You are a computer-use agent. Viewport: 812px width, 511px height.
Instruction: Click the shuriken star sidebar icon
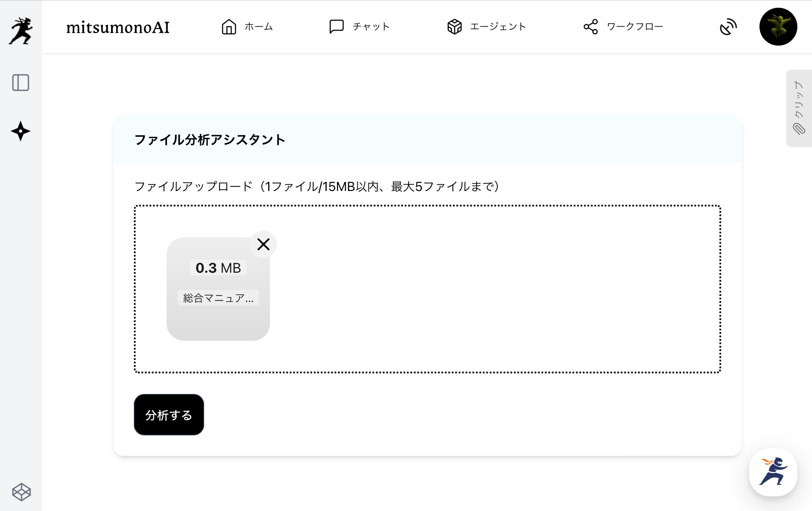21,131
